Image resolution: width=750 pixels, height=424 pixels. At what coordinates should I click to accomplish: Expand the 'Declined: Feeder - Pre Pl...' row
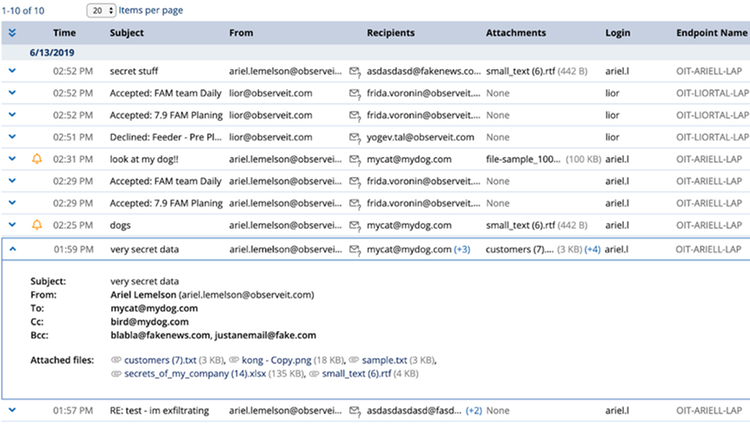(x=12, y=136)
